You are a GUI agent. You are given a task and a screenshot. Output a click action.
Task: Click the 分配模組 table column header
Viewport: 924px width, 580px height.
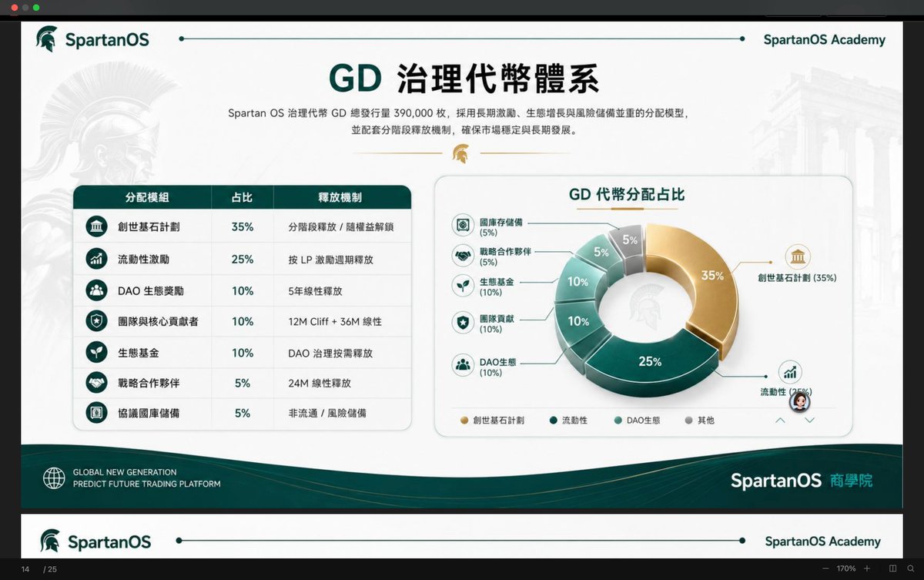147,198
